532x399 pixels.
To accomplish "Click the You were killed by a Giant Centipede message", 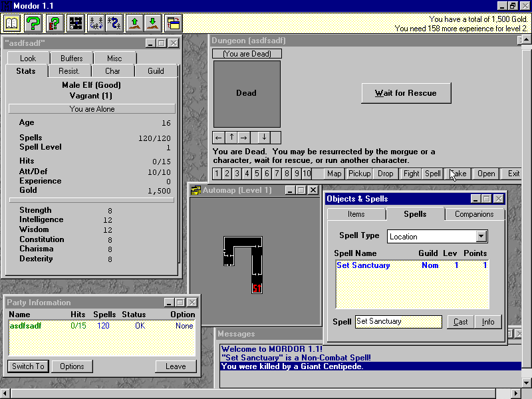I will [370, 366].
